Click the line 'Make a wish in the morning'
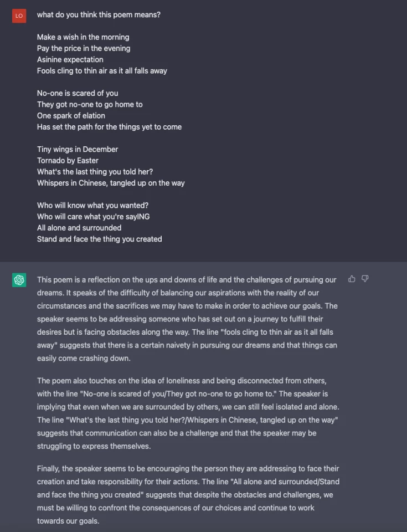 (83, 37)
